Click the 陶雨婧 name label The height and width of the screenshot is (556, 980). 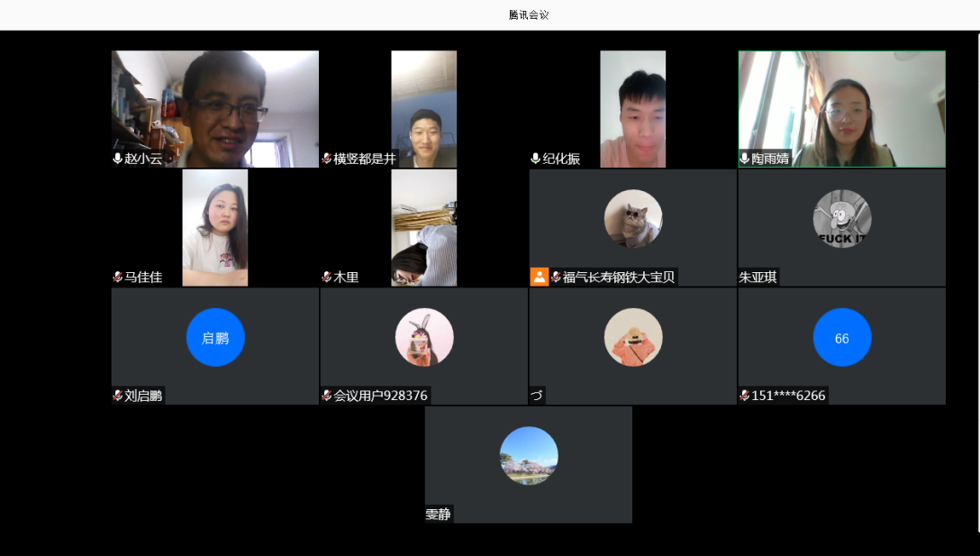[x=770, y=159]
